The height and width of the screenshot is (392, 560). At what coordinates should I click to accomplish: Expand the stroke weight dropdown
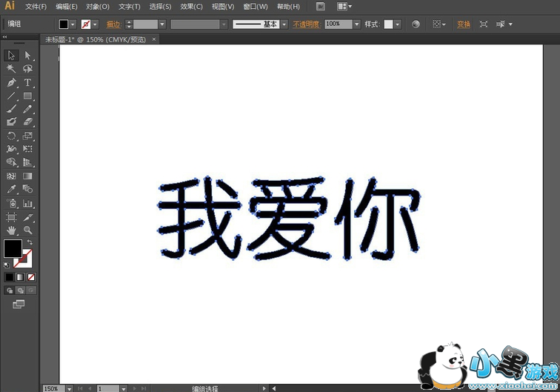162,24
